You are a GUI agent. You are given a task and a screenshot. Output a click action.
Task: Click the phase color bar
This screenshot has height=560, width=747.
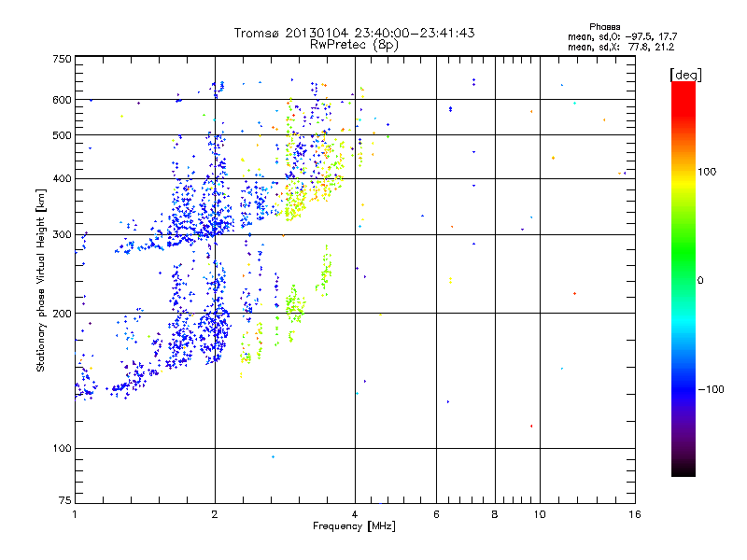click(684, 278)
